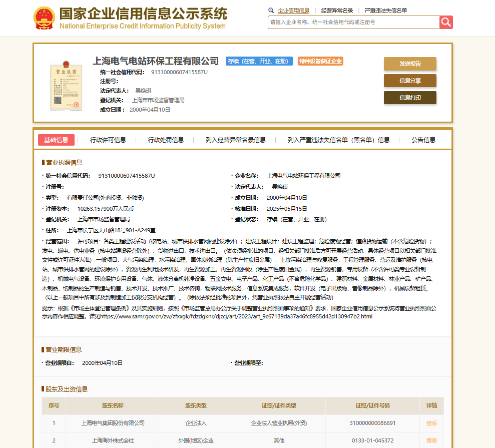Click the address 上海市长宁区天山路18号901-A249室
Screen dimensions: 495x448
tap(111, 230)
